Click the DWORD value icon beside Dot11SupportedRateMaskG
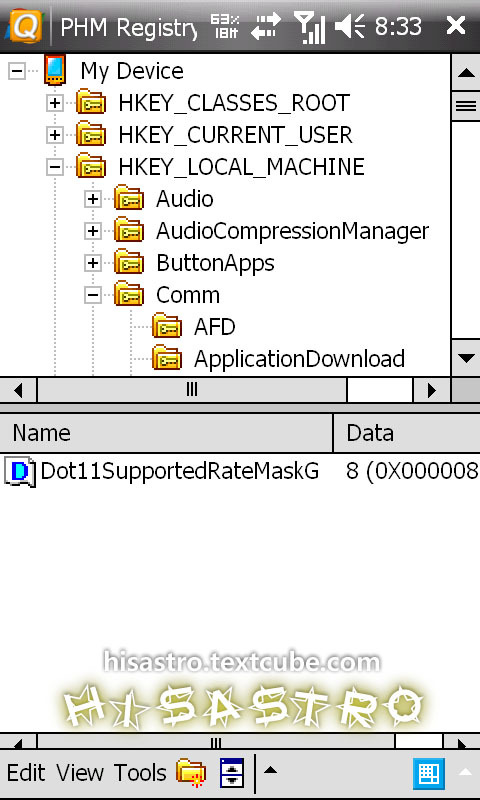 pyautogui.click(x=20, y=471)
